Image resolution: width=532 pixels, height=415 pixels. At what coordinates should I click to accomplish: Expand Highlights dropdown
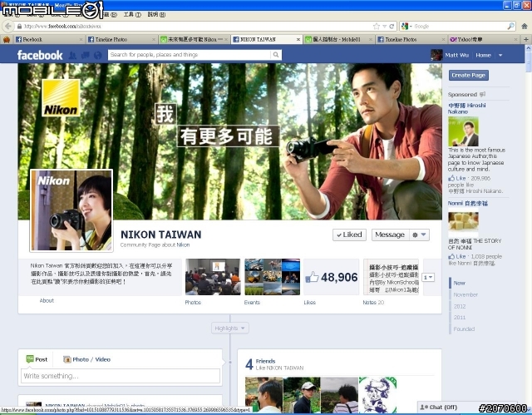pyautogui.click(x=230, y=329)
